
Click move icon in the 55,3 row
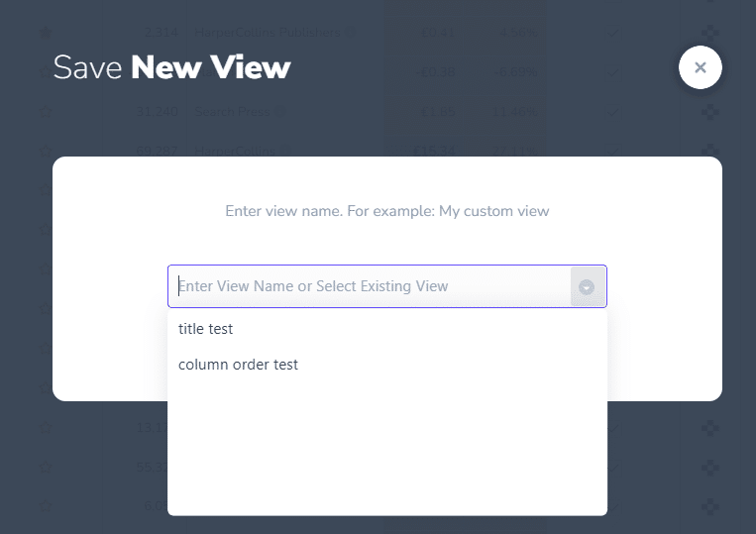point(709,468)
